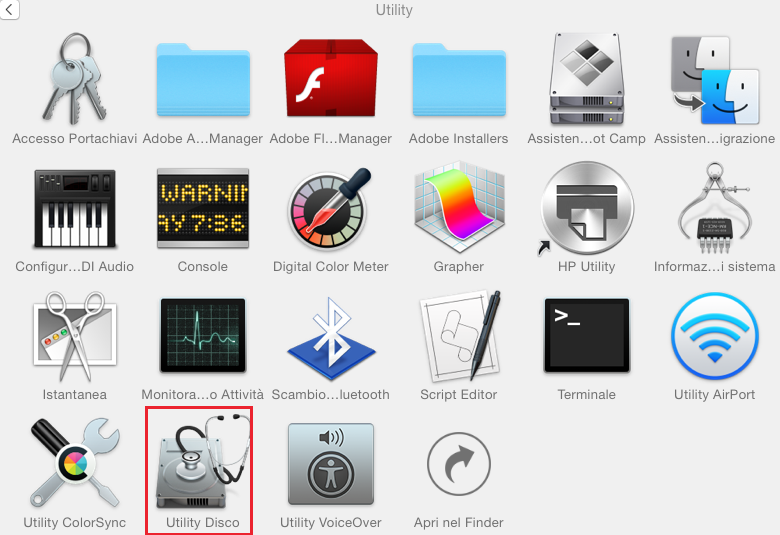The image size is (780, 535).
Task: Open Script Editor icon
Action: (x=460, y=334)
